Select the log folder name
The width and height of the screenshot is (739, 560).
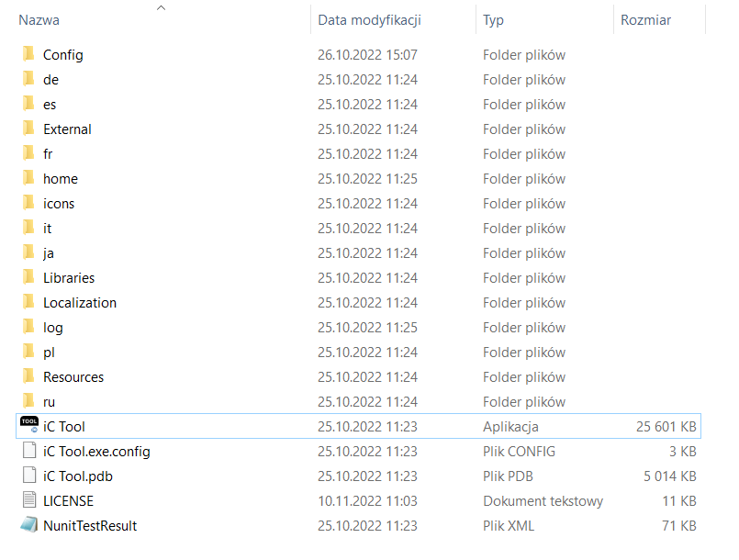[53, 327]
